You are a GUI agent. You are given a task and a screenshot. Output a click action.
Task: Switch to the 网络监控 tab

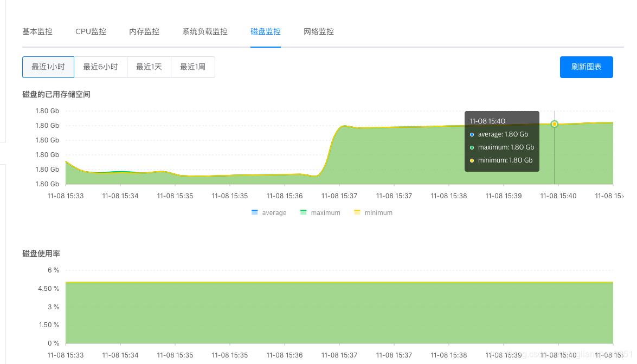[319, 31]
